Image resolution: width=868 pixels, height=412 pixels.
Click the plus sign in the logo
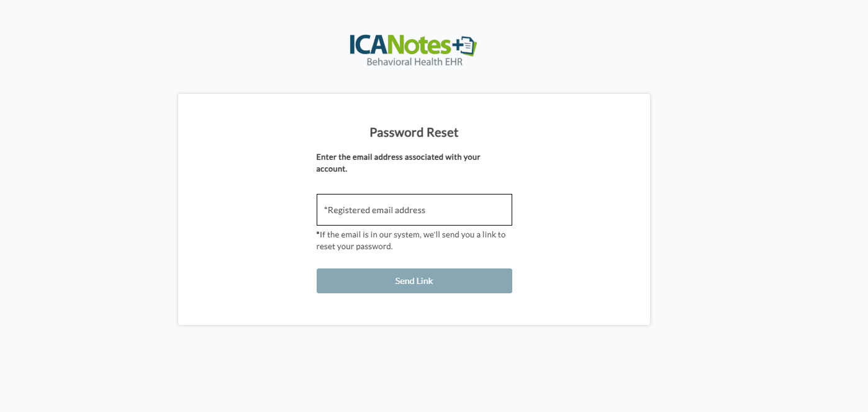458,45
